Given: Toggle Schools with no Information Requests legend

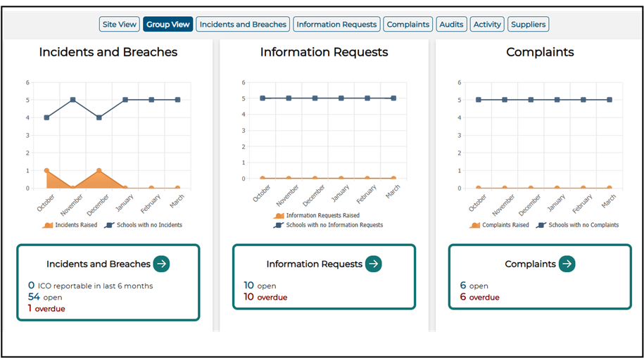Looking at the screenshot, I should 279,225.
